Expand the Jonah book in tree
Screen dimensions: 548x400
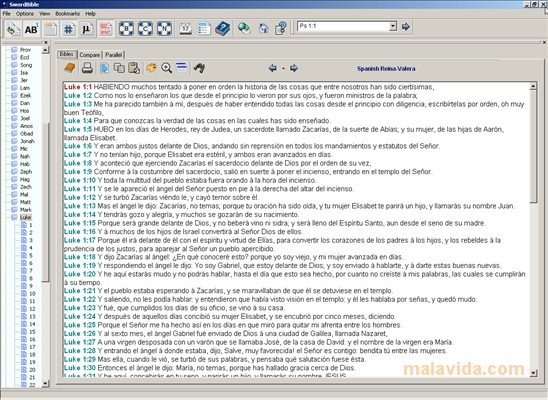[14, 141]
